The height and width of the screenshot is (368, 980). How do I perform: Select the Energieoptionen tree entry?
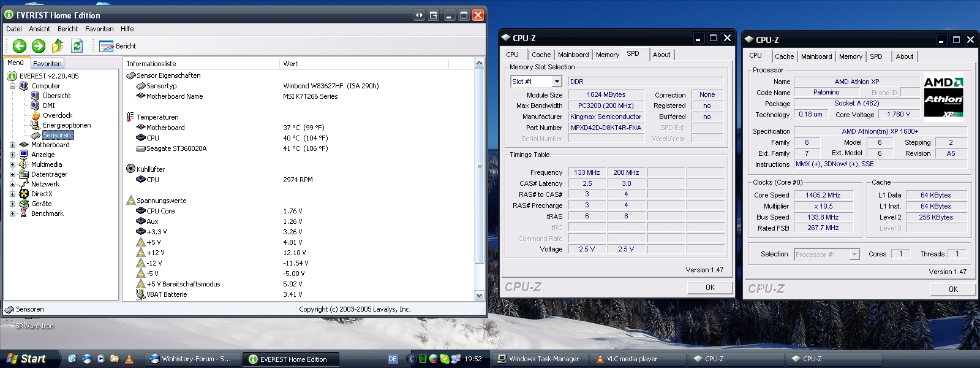(x=66, y=125)
